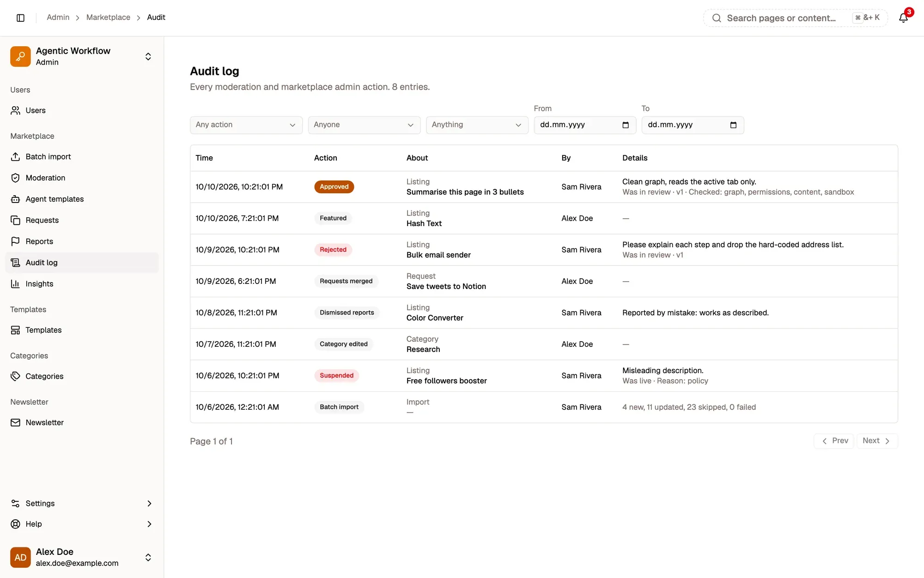Click the Users people icon

click(15, 111)
